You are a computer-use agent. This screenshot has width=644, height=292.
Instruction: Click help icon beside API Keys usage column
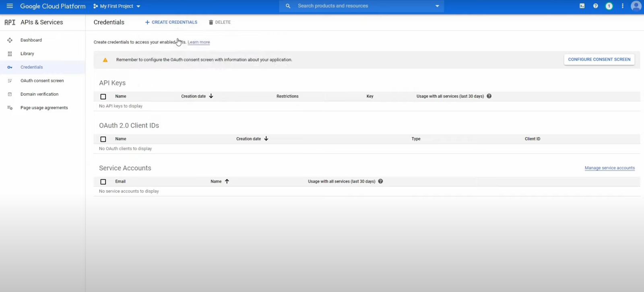(489, 96)
